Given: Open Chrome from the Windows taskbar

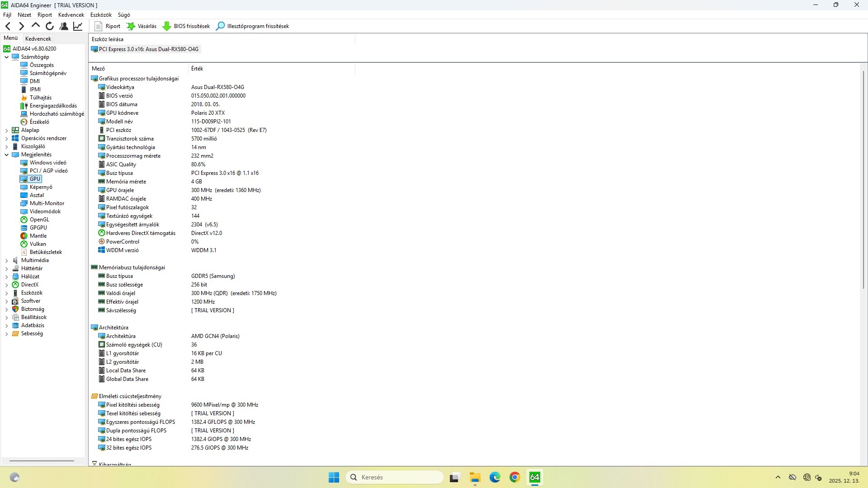Looking at the screenshot, I should [514, 477].
